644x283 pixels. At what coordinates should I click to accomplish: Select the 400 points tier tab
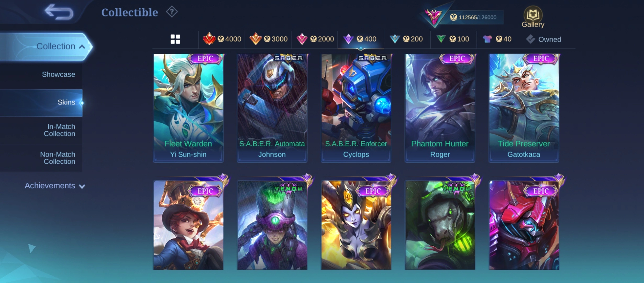pyautogui.click(x=360, y=39)
